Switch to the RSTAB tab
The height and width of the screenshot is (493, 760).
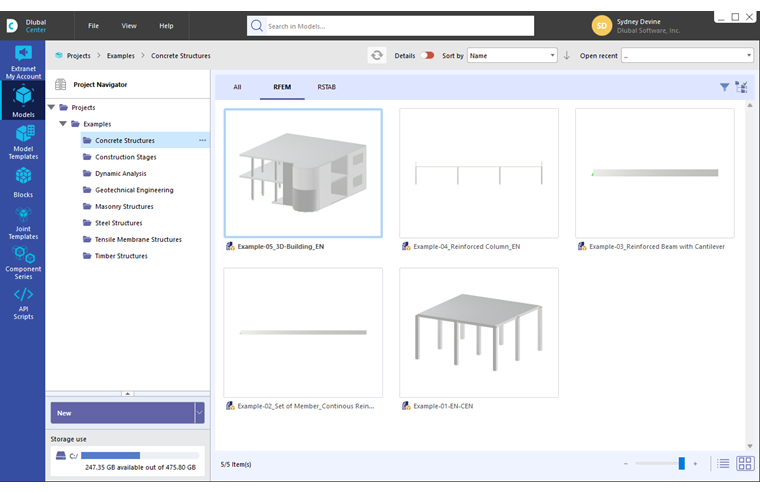point(326,87)
